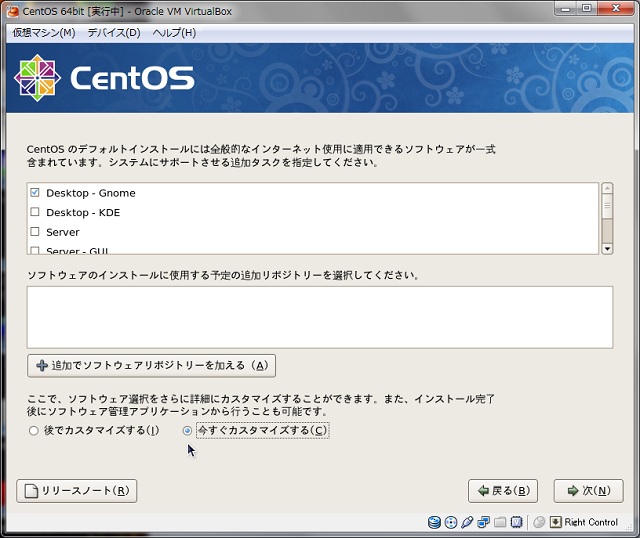640x538 pixels.
Task: Click the mouse integration status icon
Action: [x=539, y=522]
